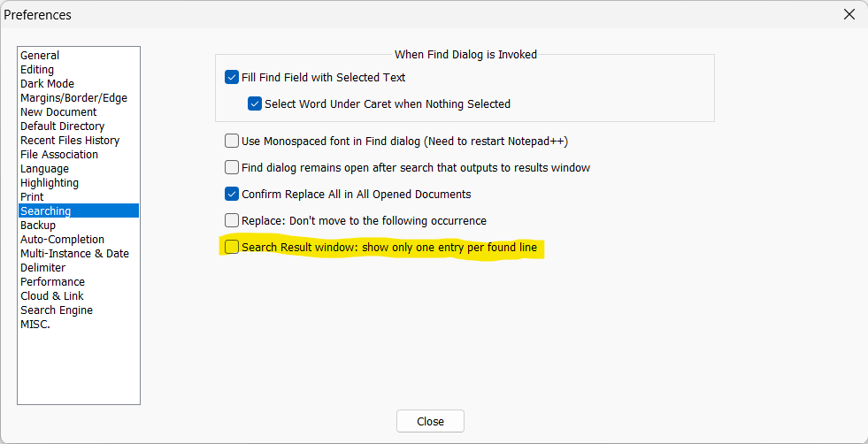The height and width of the screenshot is (444, 868).
Task: Enable show only one entry per found line
Action: coord(232,247)
